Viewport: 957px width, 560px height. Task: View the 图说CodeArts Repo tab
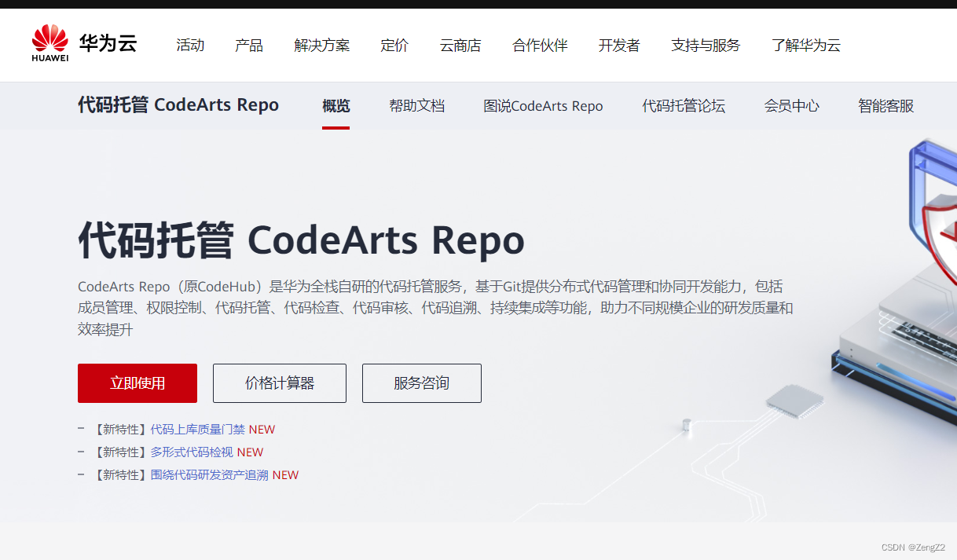(544, 105)
